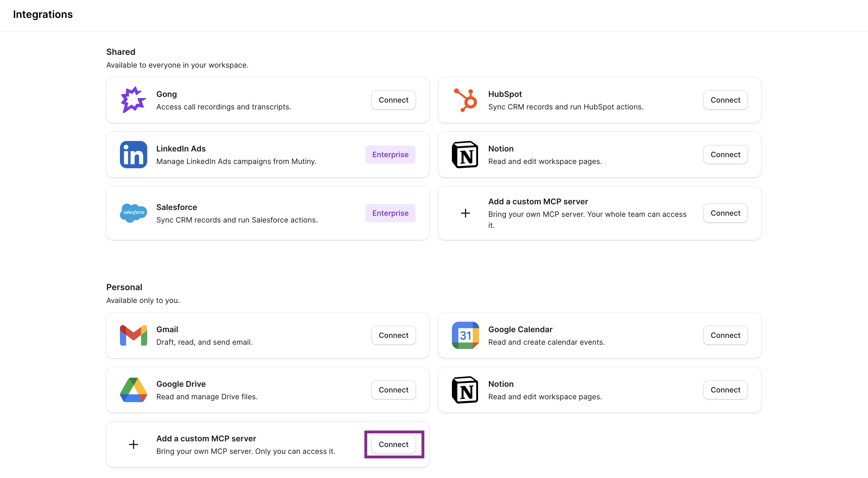868x478 pixels.
Task: Click 'Access call recordings and transcripts.' description
Action: click(x=224, y=107)
